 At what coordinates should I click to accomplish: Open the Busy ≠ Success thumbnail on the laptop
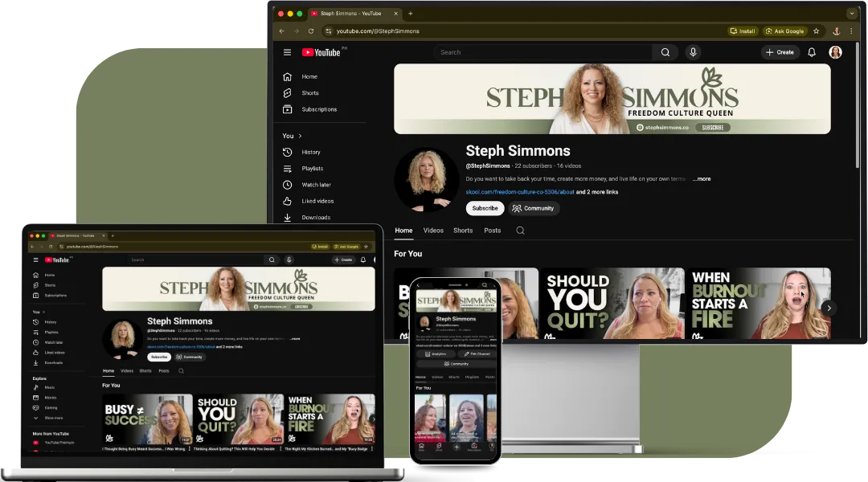(x=147, y=419)
